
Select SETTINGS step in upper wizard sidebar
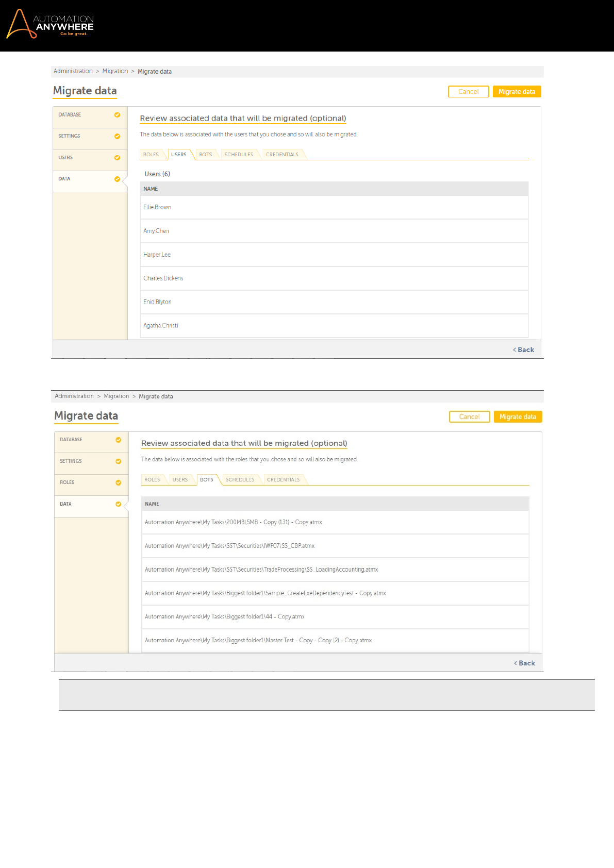tap(90, 139)
